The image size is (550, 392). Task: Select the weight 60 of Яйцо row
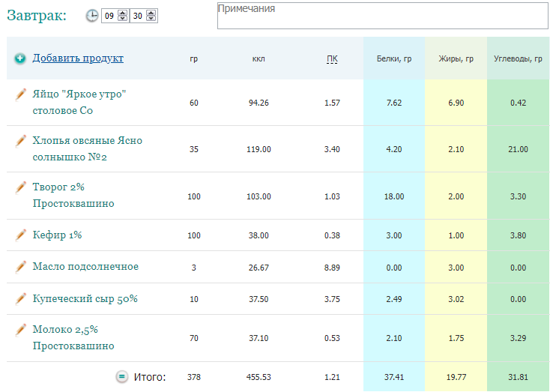pos(193,103)
